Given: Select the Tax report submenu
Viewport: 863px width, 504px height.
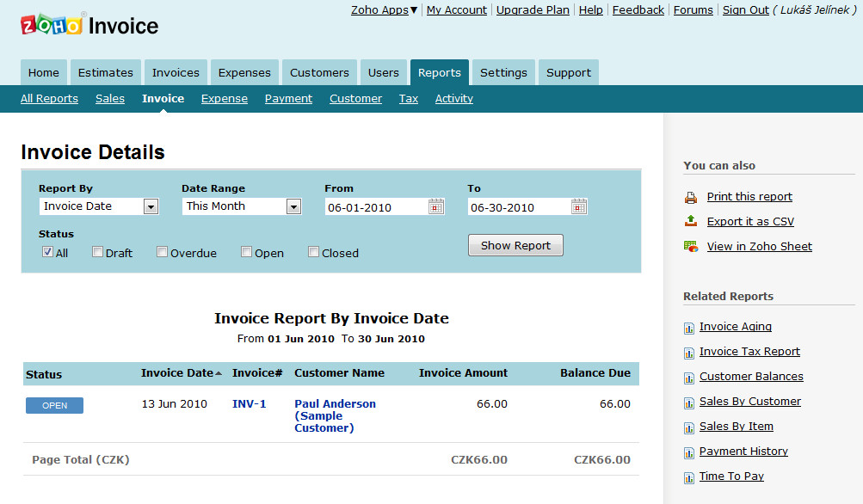Looking at the screenshot, I should point(409,99).
